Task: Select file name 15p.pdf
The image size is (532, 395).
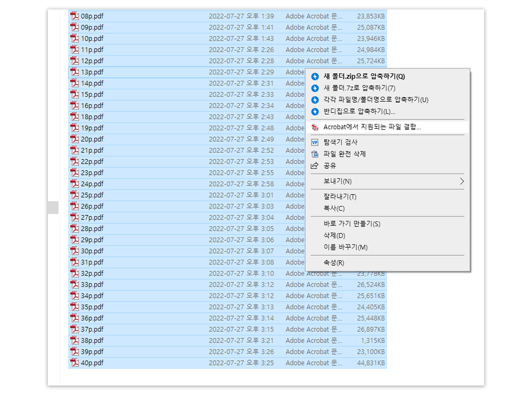Action: [x=92, y=94]
